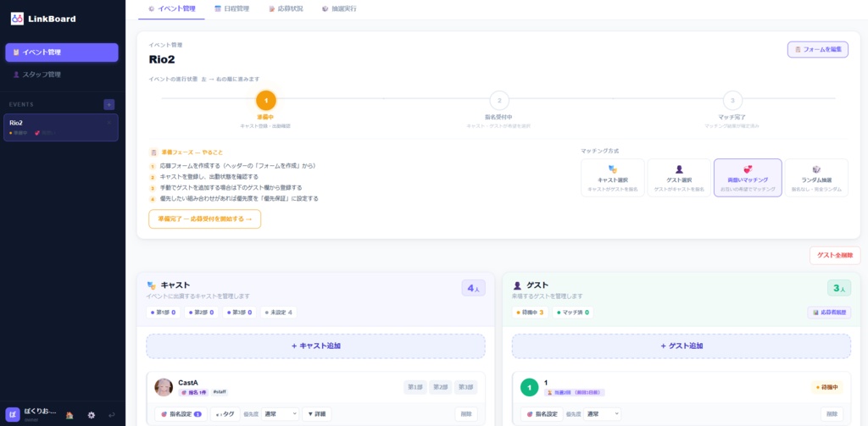This screenshot has width=868, height=426.
Task: Filter cast by 未設定 chip
Action: (x=278, y=313)
